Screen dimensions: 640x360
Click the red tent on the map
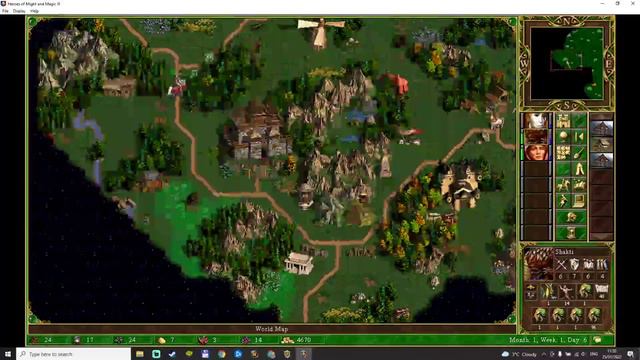tap(396, 83)
